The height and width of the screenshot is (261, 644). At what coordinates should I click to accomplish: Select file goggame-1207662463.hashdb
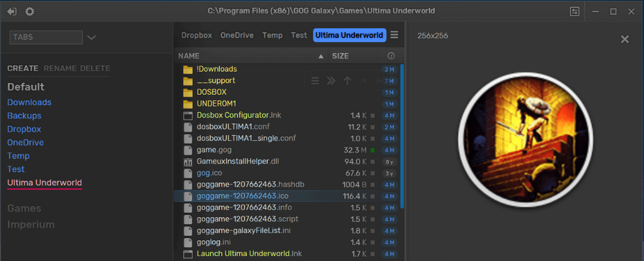click(x=250, y=185)
